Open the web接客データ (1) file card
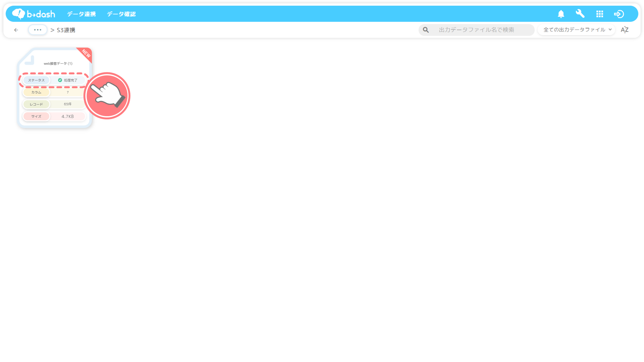The height and width of the screenshot is (362, 644). coord(55,88)
